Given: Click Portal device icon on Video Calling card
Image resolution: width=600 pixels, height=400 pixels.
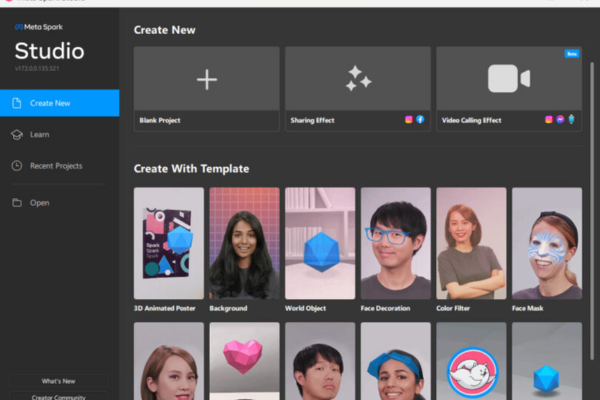Looking at the screenshot, I should (x=571, y=119).
